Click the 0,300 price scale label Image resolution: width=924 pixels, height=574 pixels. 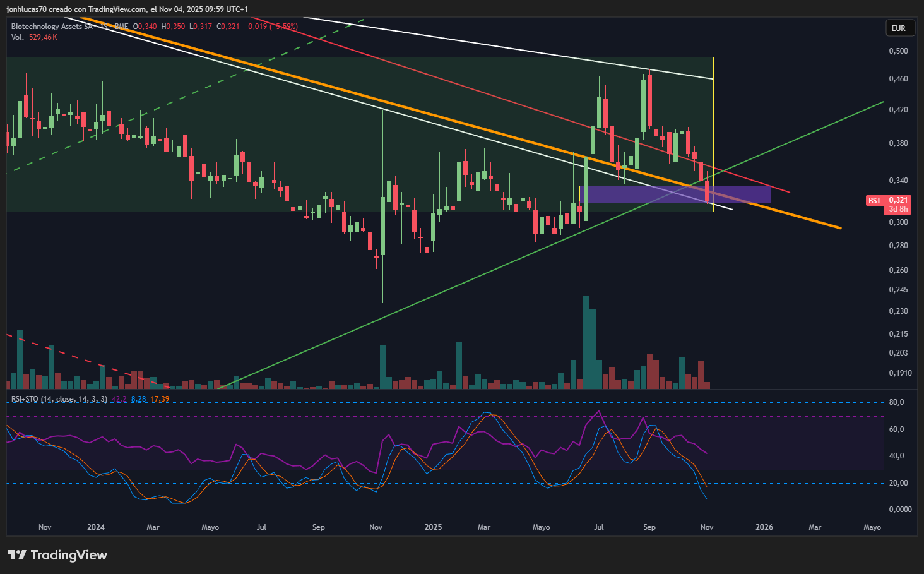pos(898,222)
